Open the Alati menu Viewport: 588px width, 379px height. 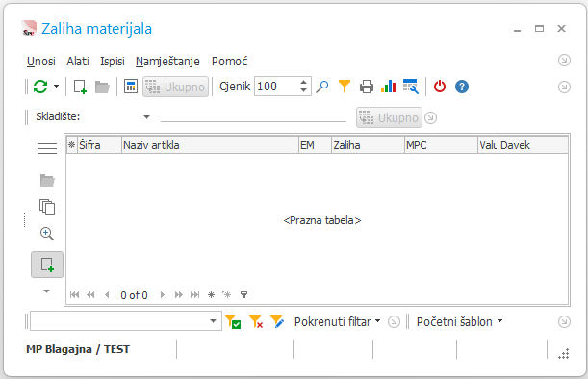pos(78,62)
